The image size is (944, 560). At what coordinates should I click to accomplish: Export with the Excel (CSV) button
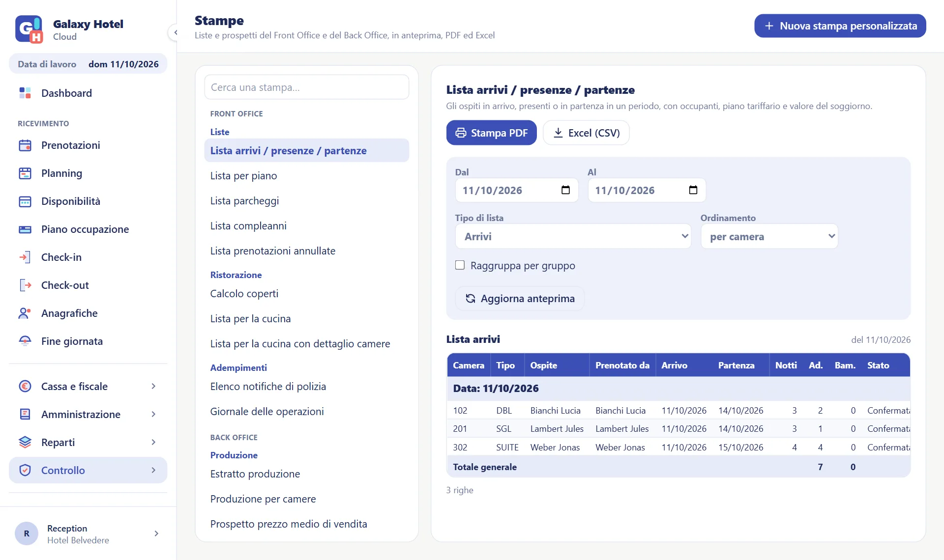pyautogui.click(x=586, y=133)
